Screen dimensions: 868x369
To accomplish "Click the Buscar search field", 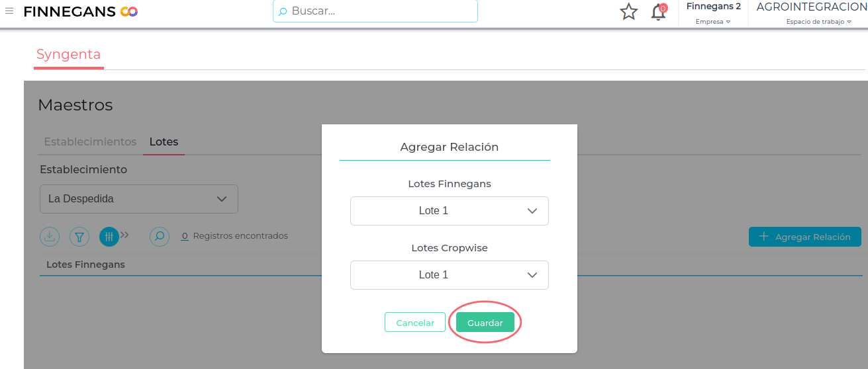I will (x=375, y=11).
